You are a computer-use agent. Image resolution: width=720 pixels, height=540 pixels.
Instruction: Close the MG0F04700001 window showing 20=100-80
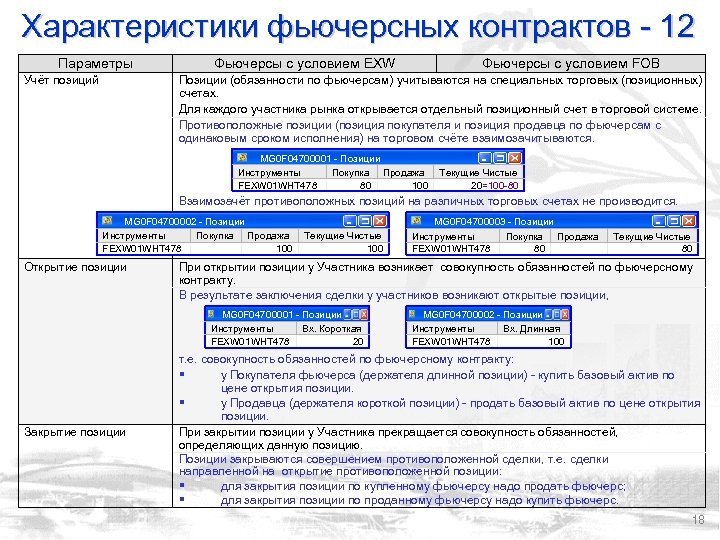515,158
